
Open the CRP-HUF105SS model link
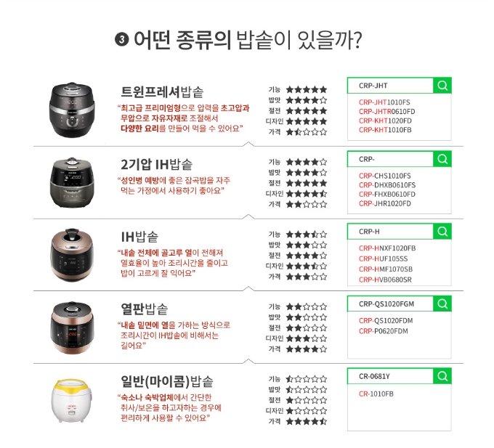(383, 258)
